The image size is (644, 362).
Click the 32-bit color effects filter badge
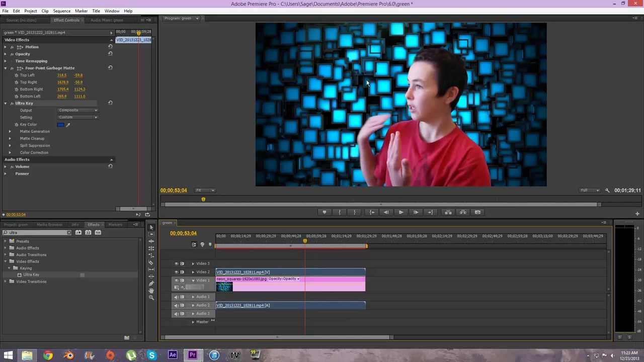(x=88, y=232)
